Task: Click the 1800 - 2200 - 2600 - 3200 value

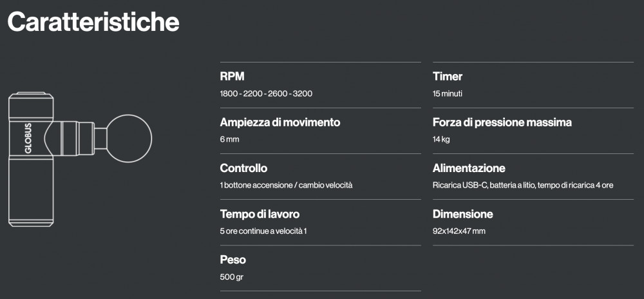Action: pyautogui.click(x=266, y=93)
